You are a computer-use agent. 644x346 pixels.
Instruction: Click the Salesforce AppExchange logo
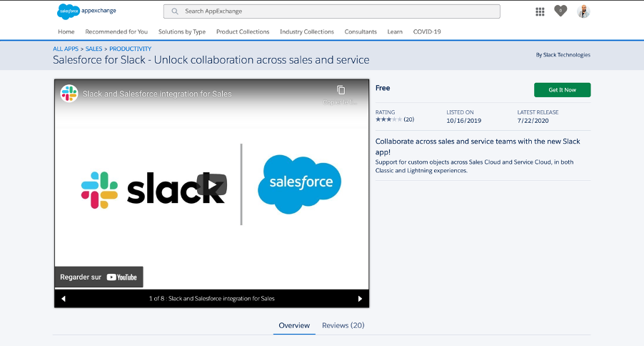86,11
